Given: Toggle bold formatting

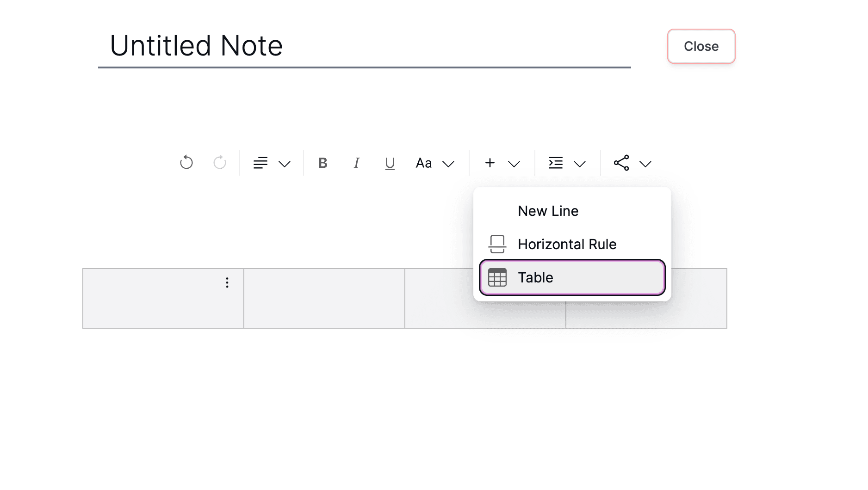Looking at the screenshot, I should 323,163.
